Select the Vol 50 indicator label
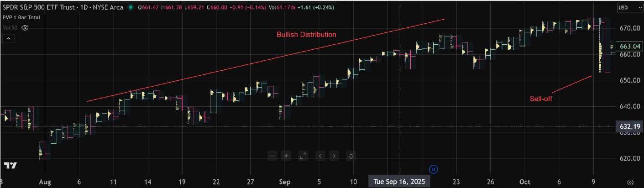 10,28
